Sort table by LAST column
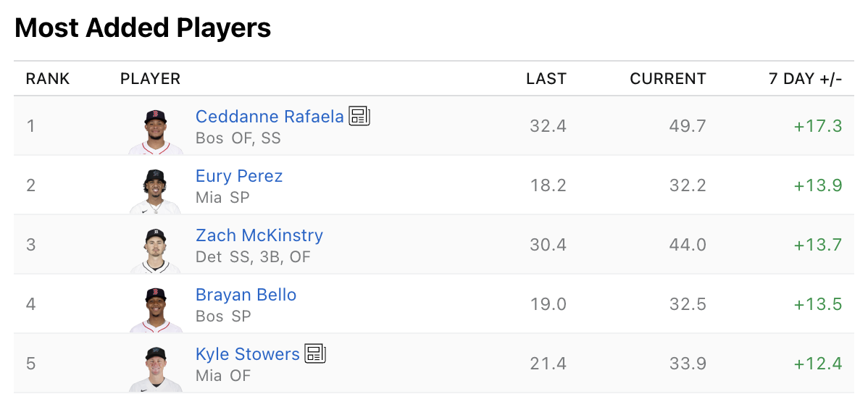 546,79
